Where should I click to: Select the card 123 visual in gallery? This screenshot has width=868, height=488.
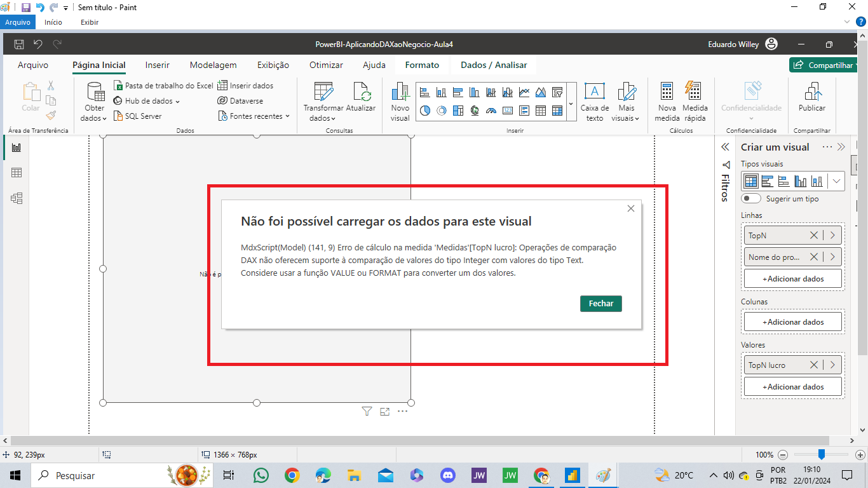click(508, 111)
